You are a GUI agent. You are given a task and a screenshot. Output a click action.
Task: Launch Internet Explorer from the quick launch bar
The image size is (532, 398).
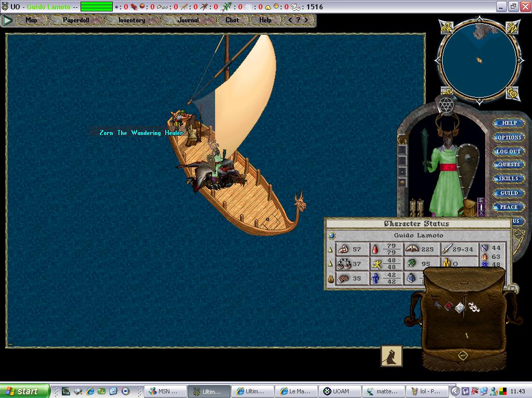point(90,391)
